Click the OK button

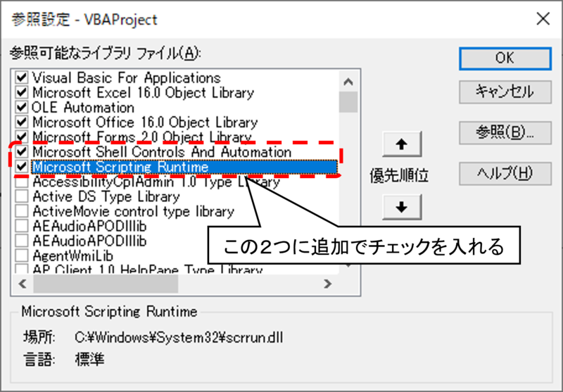pyautogui.click(x=505, y=58)
